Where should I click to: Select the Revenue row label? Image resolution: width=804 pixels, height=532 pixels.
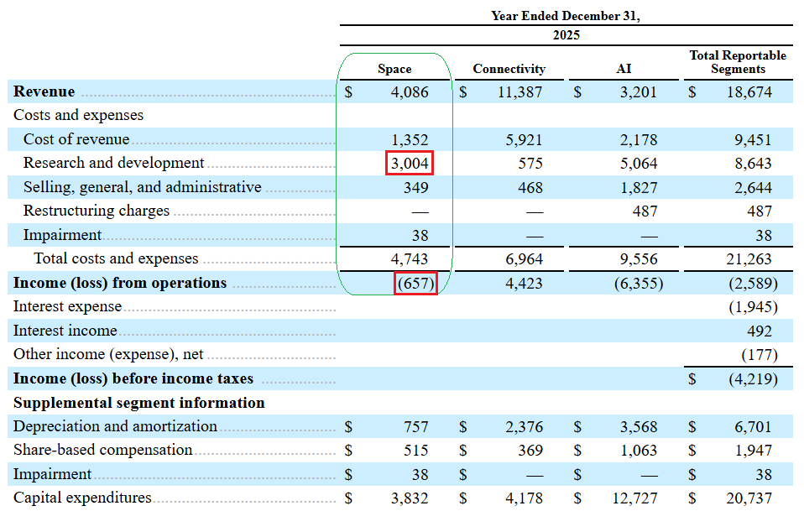click(44, 91)
